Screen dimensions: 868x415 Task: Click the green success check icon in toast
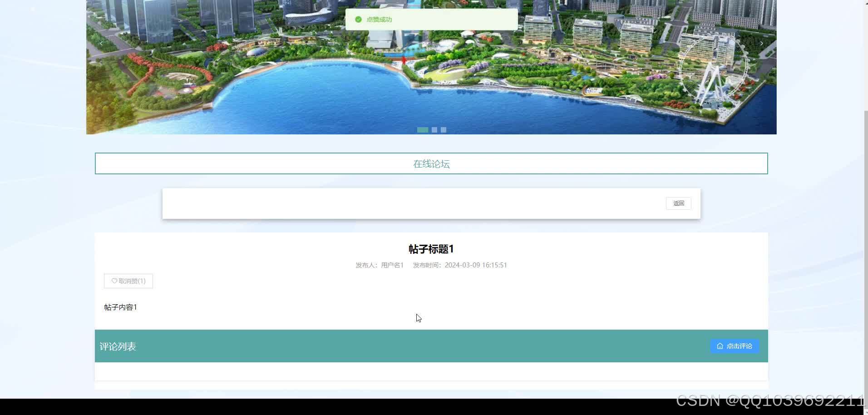click(359, 19)
